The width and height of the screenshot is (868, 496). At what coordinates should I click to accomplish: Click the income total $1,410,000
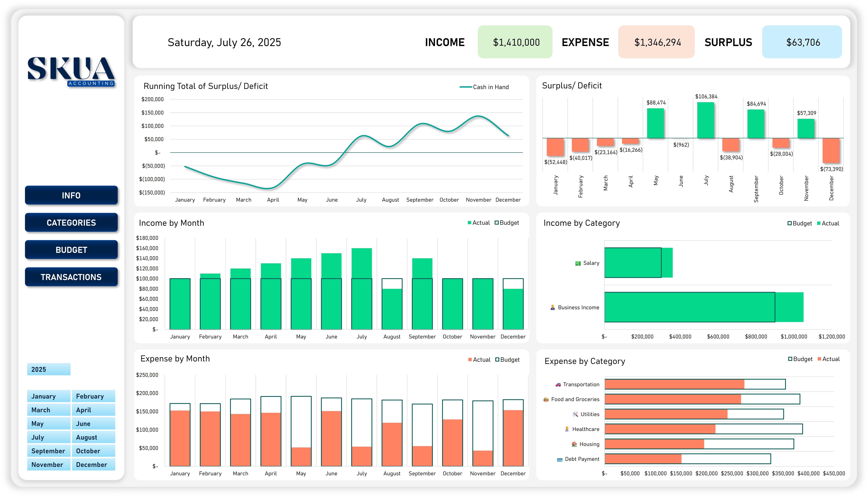pyautogui.click(x=516, y=42)
